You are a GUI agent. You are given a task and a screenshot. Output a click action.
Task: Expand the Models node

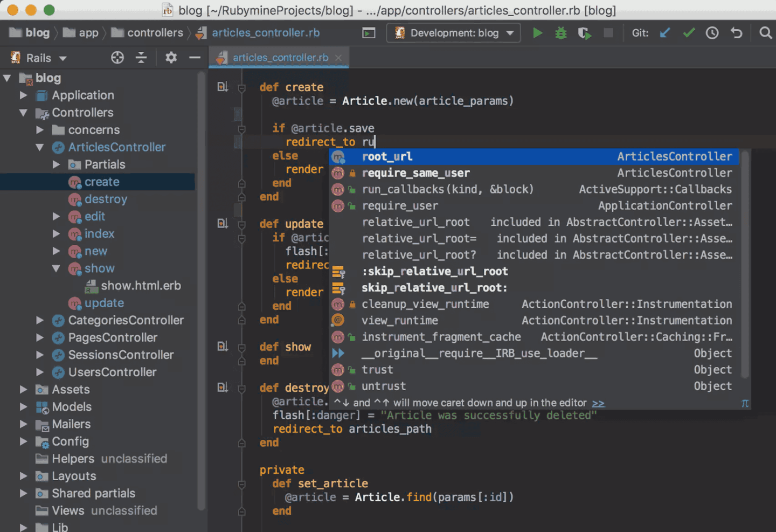tap(24, 407)
